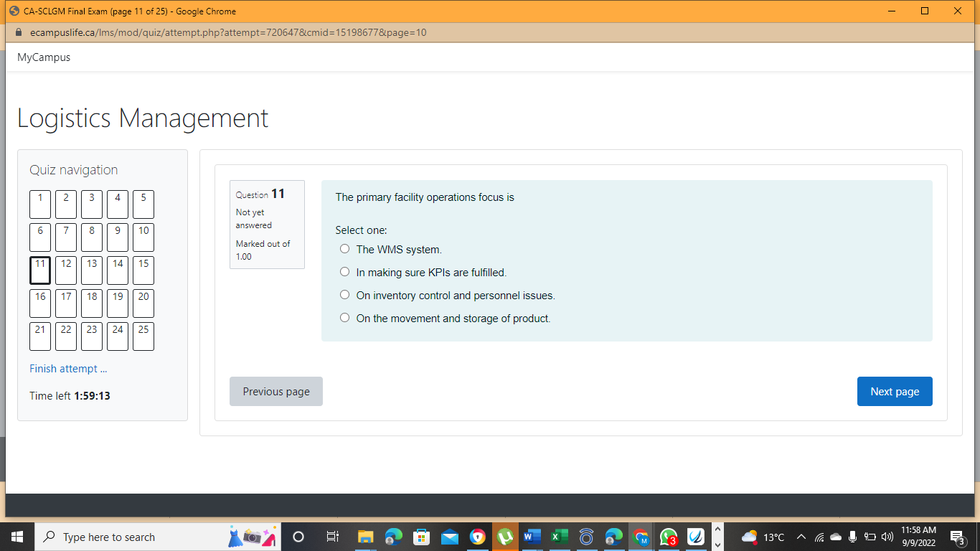Switch to the CA-SCLGM Final Exam tab
This screenshot has width=980, height=551.
(x=129, y=11)
